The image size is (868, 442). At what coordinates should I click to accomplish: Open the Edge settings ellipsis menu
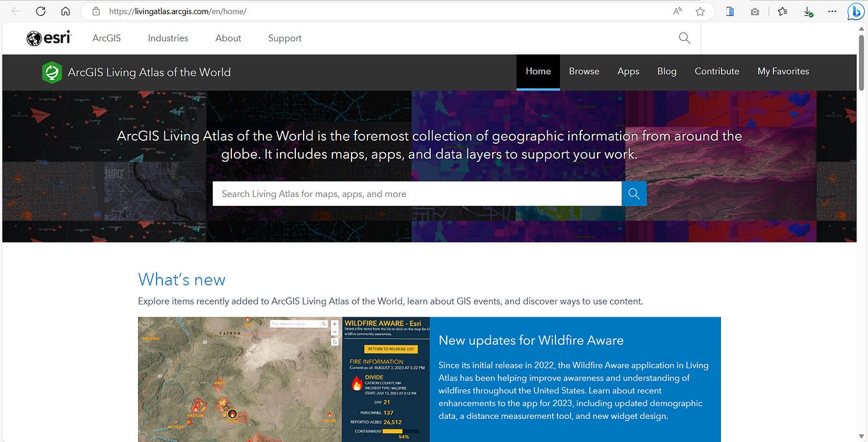coord(832,11)
